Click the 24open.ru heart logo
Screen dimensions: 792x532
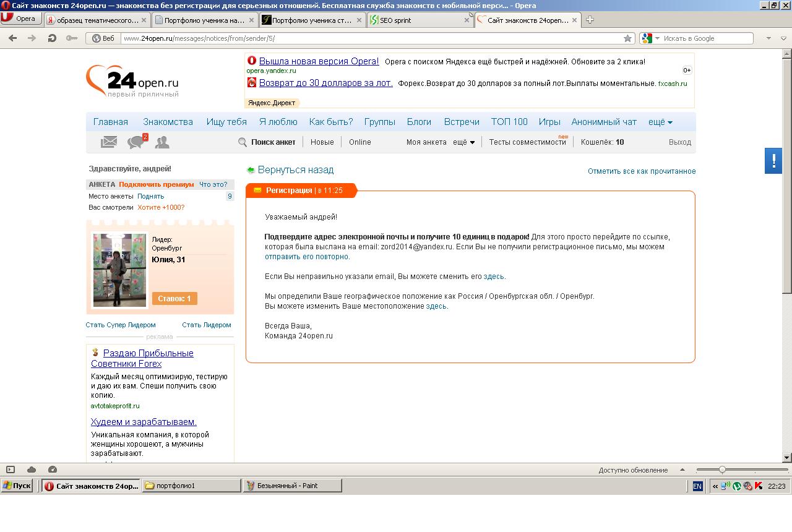pyautogui.click(x=132, y=81)
